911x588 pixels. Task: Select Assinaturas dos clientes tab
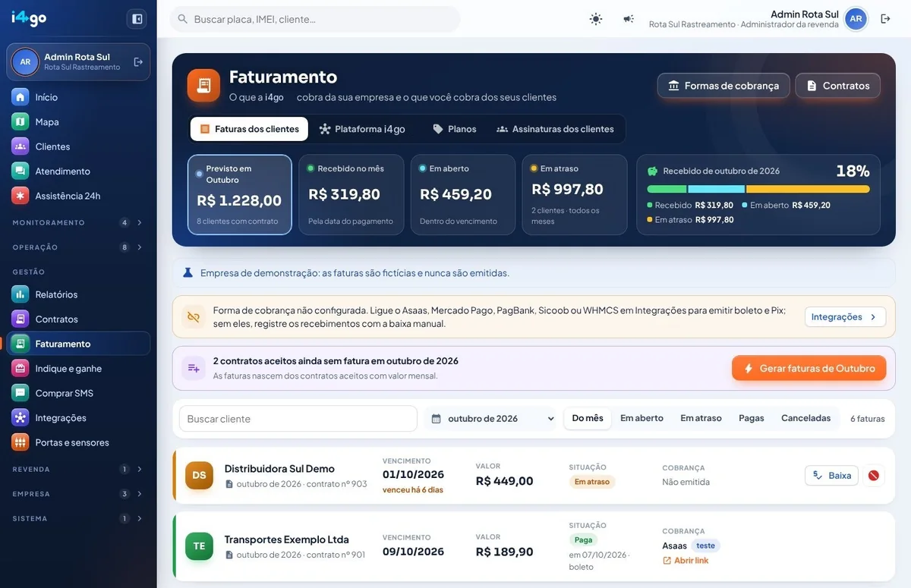pyautogui.click(x=555, y=129)
